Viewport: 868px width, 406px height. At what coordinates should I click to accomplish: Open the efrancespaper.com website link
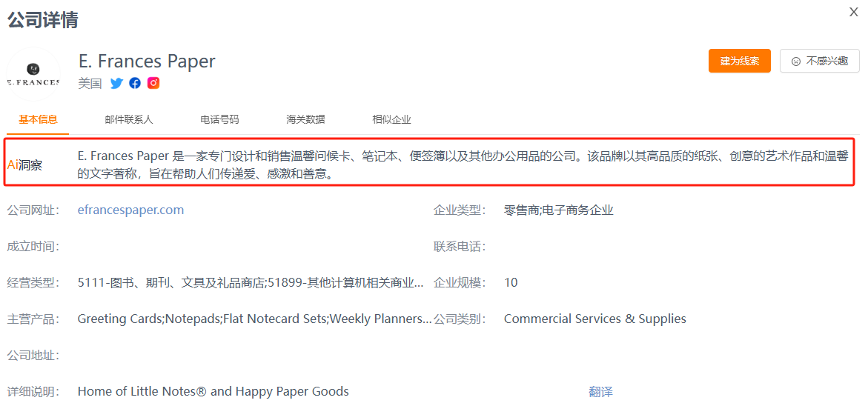(130, 210)
